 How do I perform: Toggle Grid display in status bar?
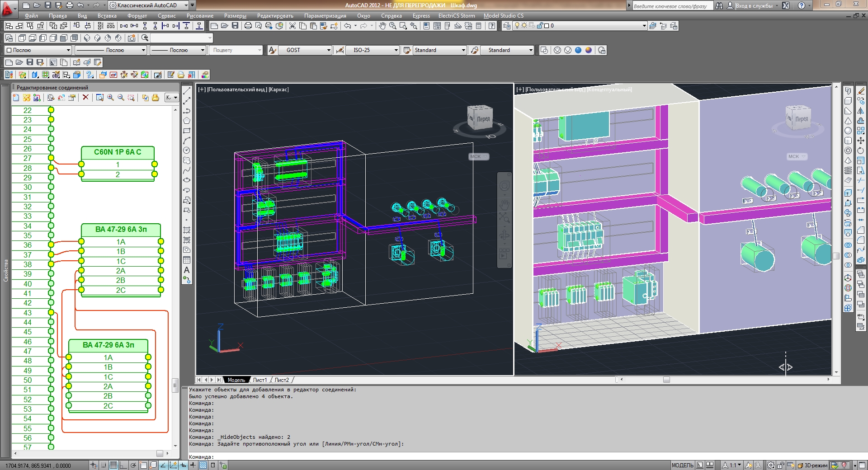pyautogui.click(x=113, y=465)
